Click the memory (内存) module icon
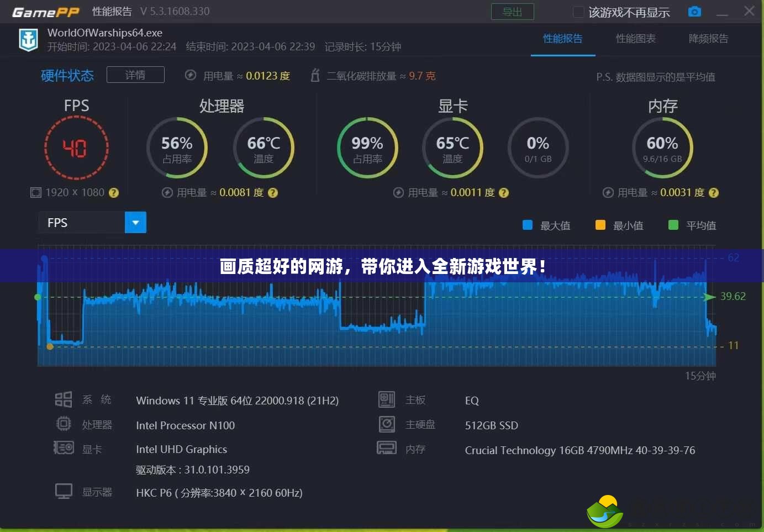Screen dimensions: 764x532 click(x=387, y=447)
